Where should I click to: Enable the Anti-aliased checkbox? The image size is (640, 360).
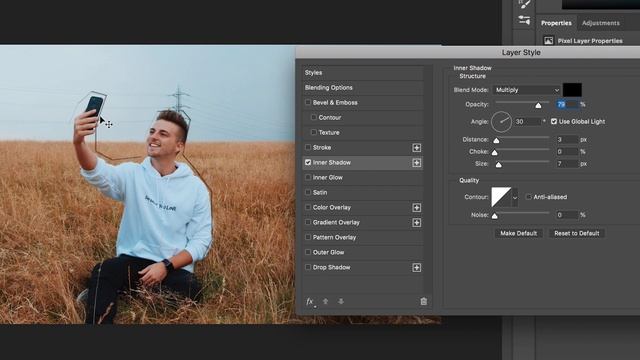tap(529, 197)
